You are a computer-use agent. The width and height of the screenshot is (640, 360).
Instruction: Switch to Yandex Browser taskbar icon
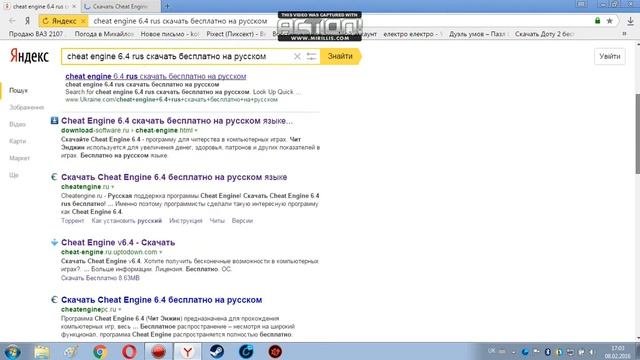point(188,351)
